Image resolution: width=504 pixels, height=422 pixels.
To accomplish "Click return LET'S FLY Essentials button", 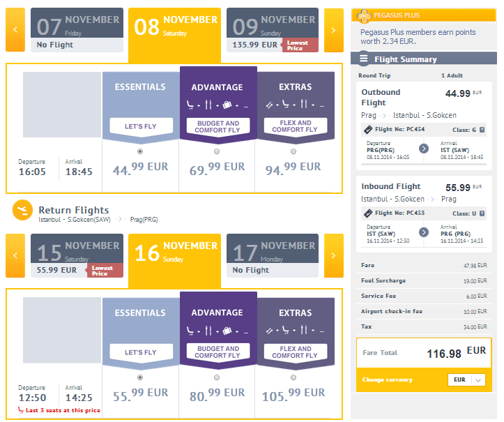I will tap(141, 352).
